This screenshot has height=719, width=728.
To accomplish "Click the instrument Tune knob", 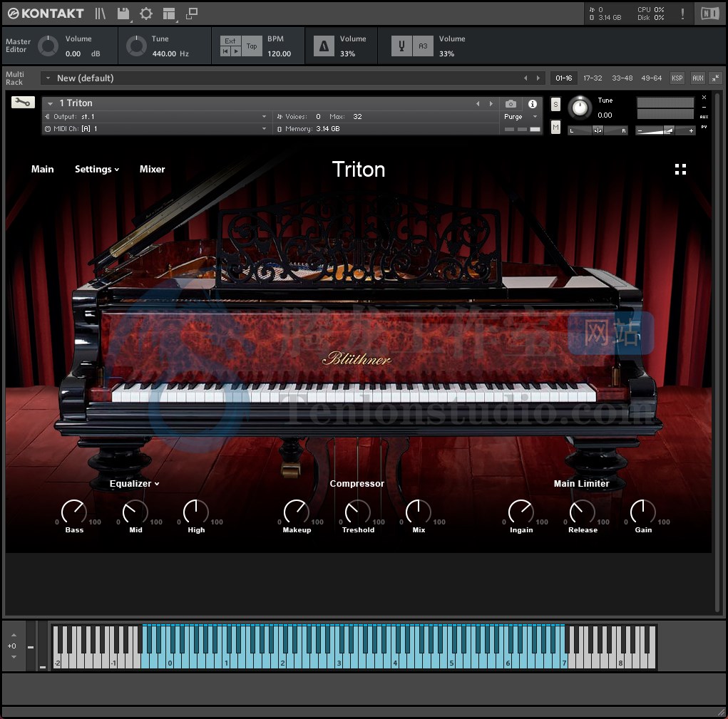I will point(580,108).
